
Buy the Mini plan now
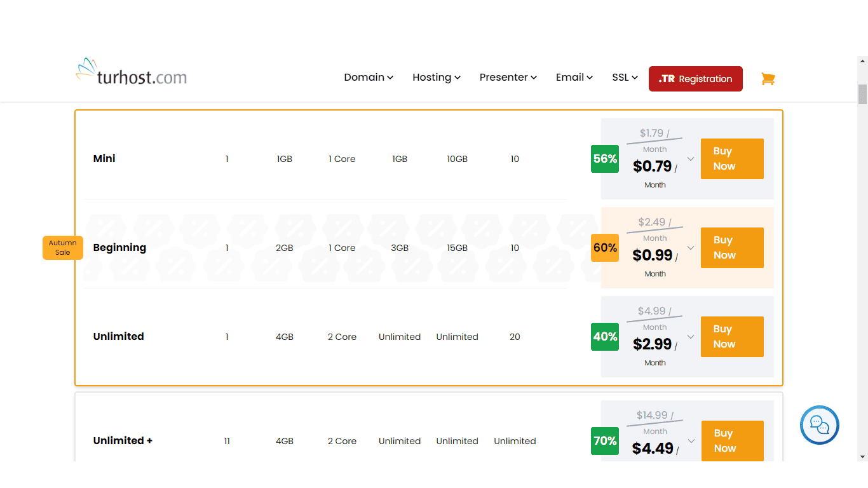point(732,159)
